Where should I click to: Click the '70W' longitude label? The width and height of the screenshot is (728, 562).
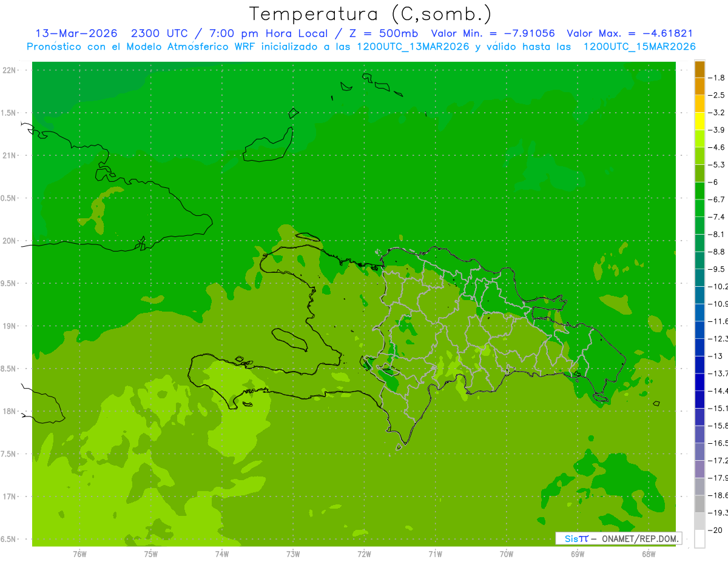pyautogui.click(x=507, y=554)
